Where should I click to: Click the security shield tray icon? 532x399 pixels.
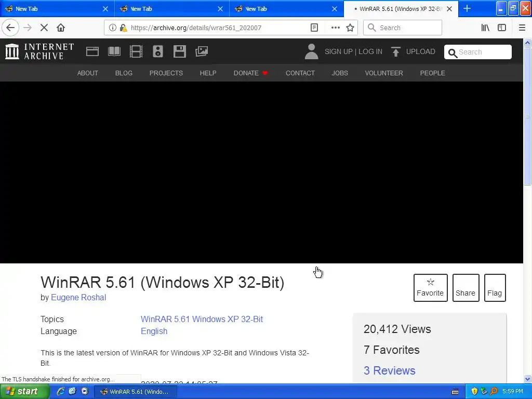474,391
